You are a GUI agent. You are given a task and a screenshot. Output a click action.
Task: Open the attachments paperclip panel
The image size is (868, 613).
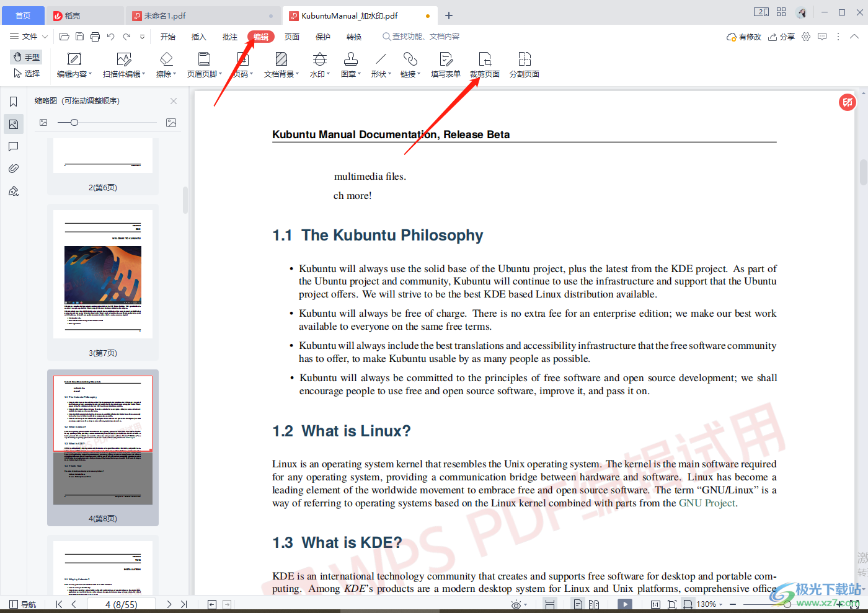point(14,169)
